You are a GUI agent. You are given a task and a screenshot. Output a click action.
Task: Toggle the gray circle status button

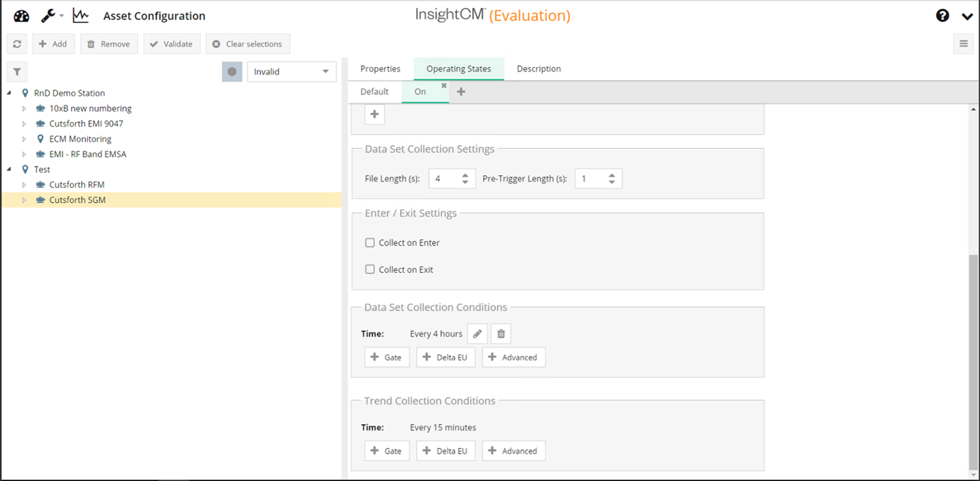point(232,71)
